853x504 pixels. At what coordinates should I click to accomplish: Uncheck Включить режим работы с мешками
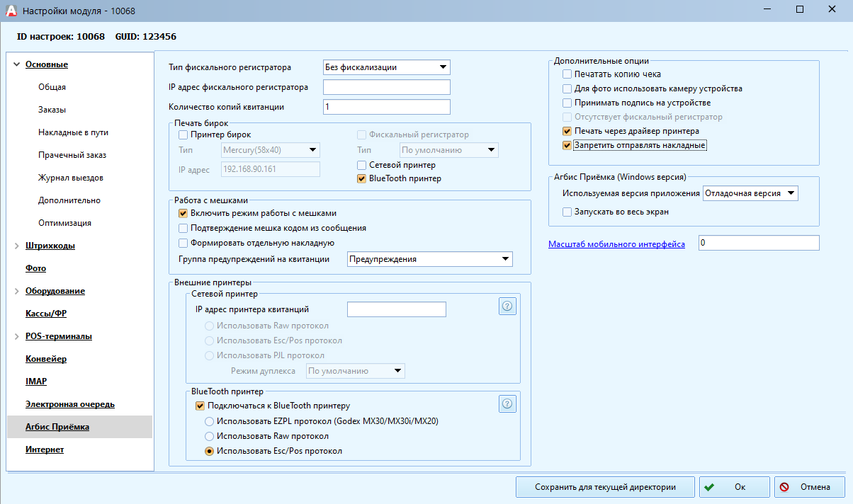pos(183,213)
